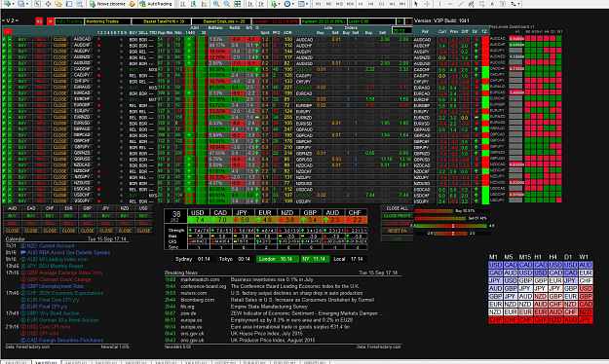Click the JPY cell in the W1 heatmap column
609x364 pixels.
coord(586,320)
